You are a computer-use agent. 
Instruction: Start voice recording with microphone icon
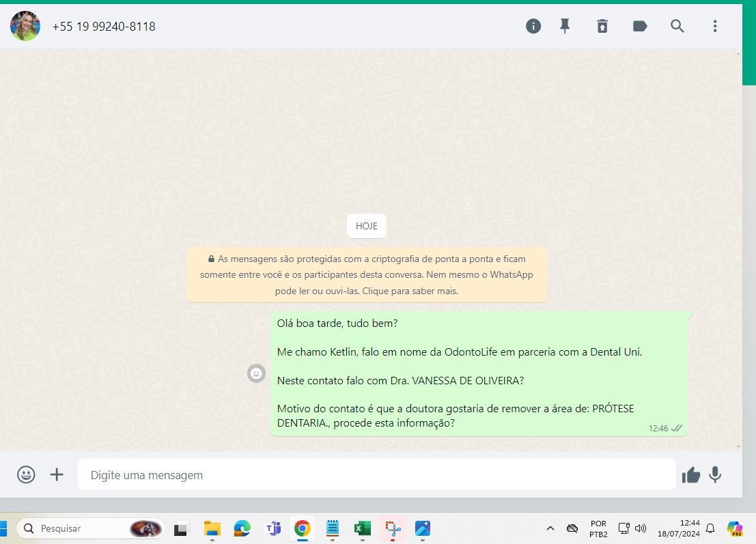click(715, 474)
